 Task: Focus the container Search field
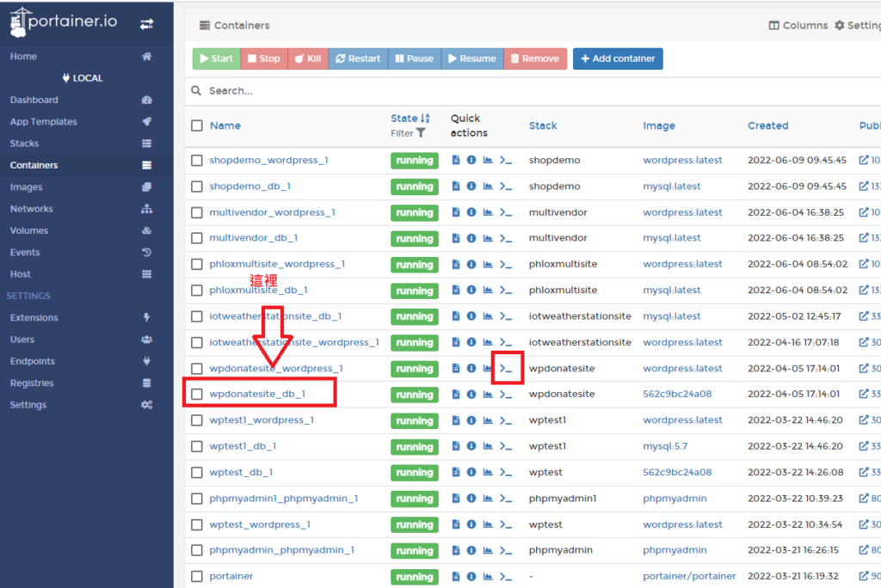(344, 90)
